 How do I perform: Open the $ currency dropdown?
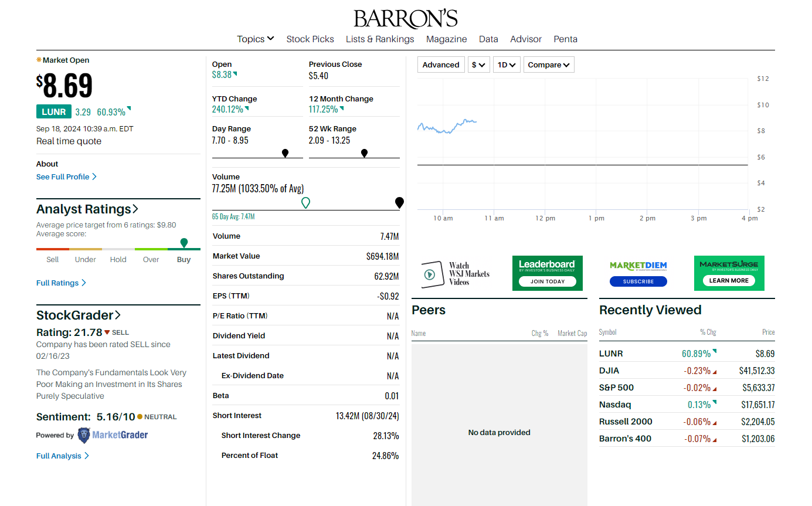point(479,64)
